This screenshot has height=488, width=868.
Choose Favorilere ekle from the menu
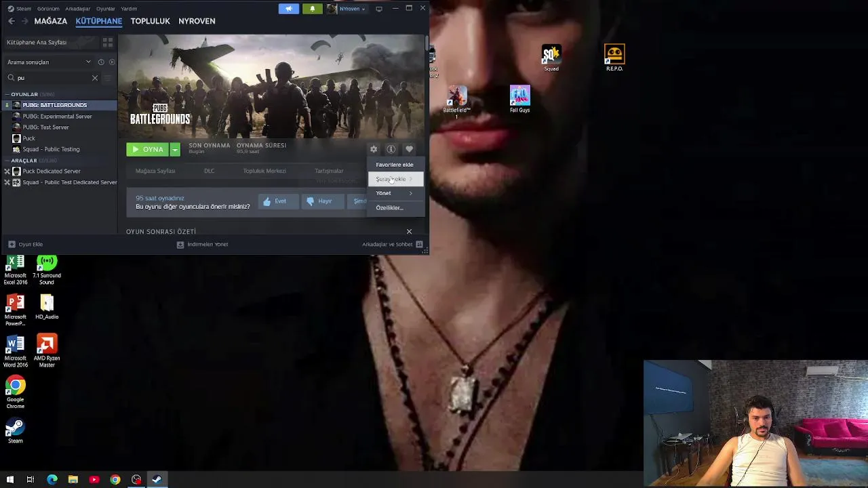click(396, 165)
